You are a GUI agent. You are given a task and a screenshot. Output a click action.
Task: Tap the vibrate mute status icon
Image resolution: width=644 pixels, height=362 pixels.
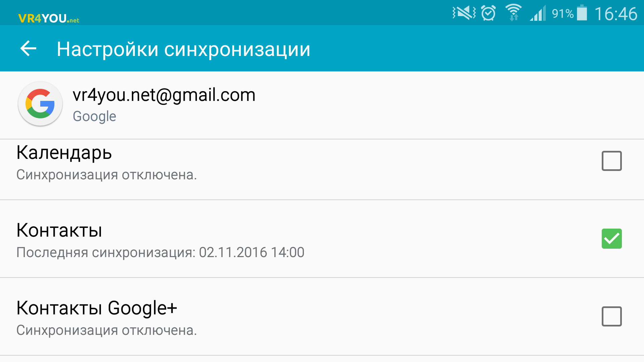464,13
